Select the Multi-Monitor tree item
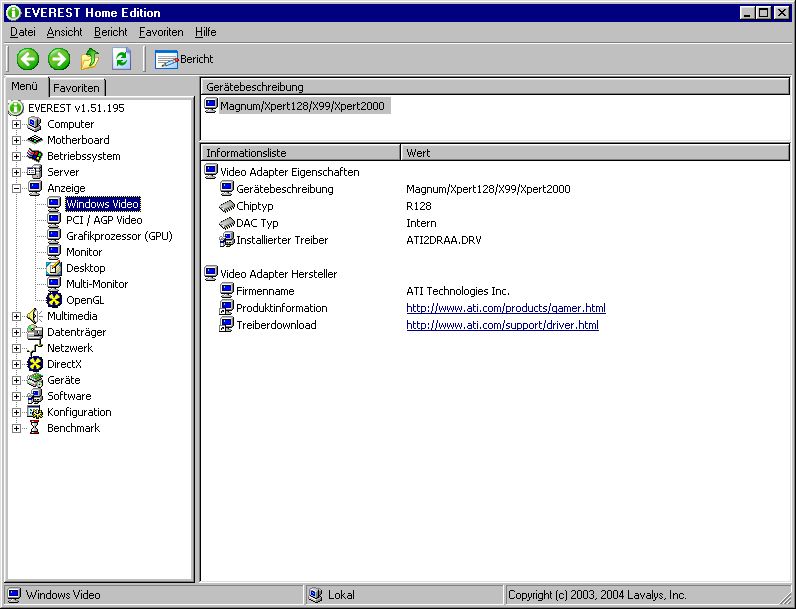Viewport: 796px width, 609px height. (x=97, y=284)
